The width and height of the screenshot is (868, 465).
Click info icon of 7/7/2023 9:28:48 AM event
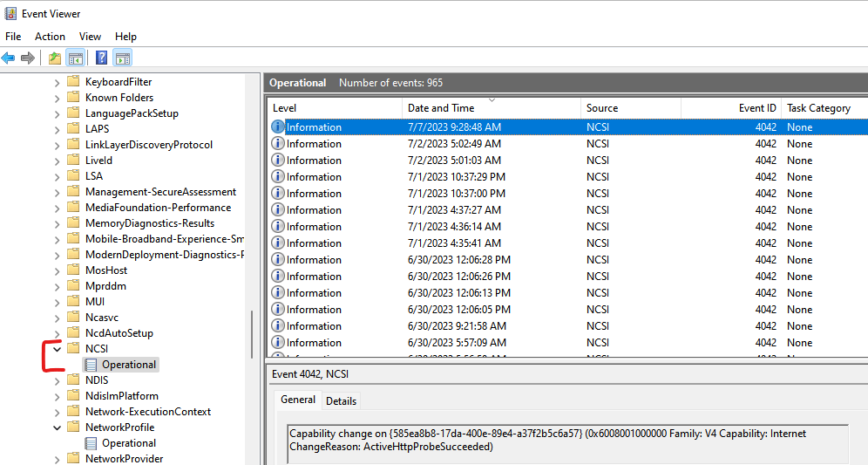(x=277, y=127)
